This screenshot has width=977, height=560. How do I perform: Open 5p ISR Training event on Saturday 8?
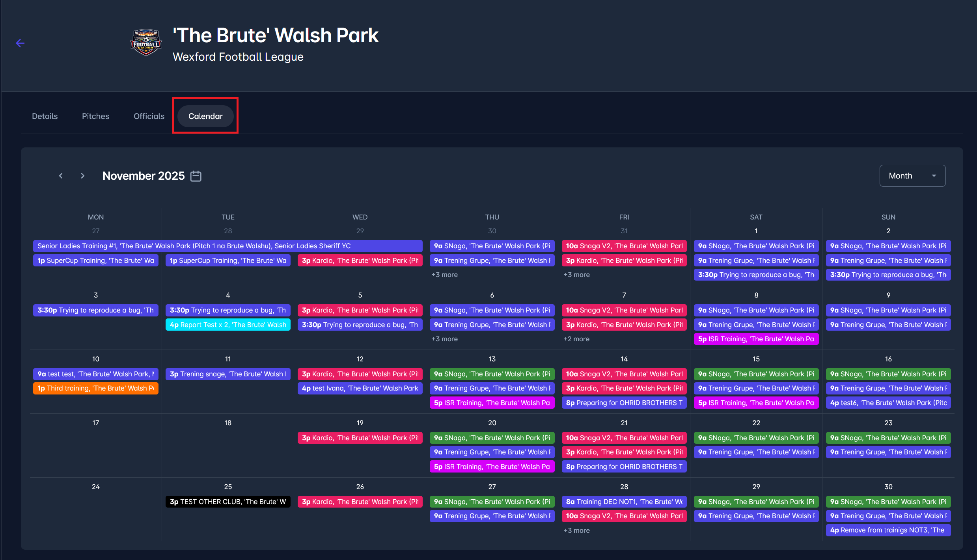(x=756, y=339)
